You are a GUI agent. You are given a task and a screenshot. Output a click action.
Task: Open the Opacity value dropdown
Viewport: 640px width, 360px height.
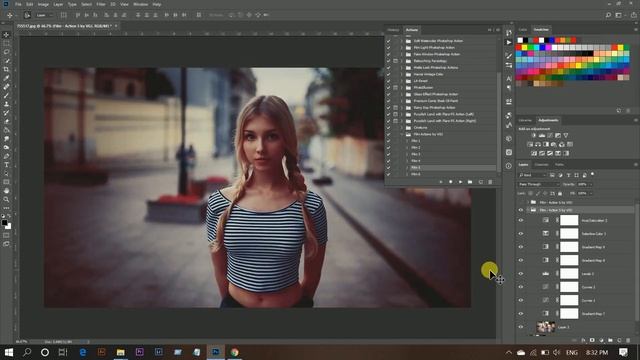tap(591, 184)
